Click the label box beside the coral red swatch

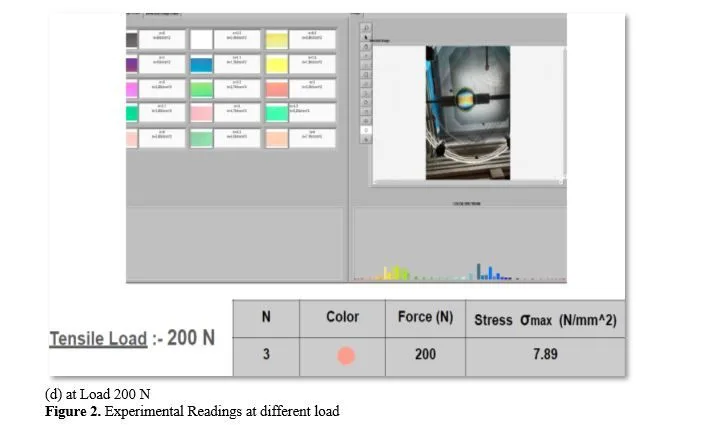pyautogui.click(x=312, y=89)
